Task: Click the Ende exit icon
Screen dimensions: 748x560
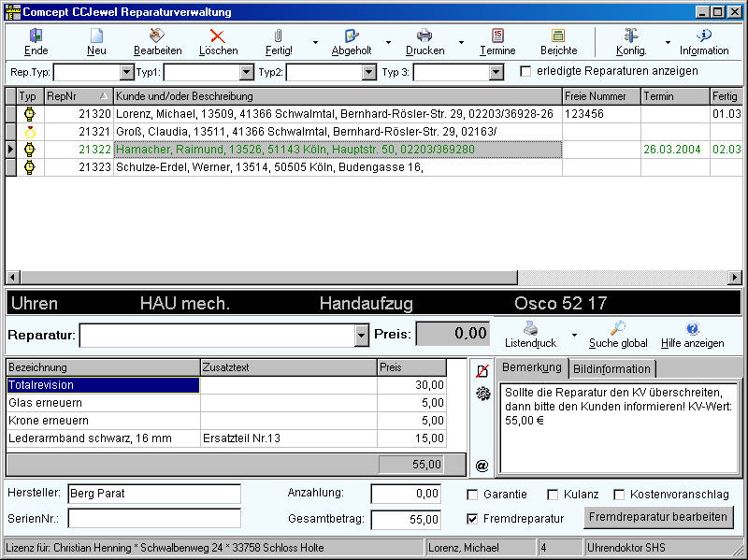Action: [x=36, y=36]
